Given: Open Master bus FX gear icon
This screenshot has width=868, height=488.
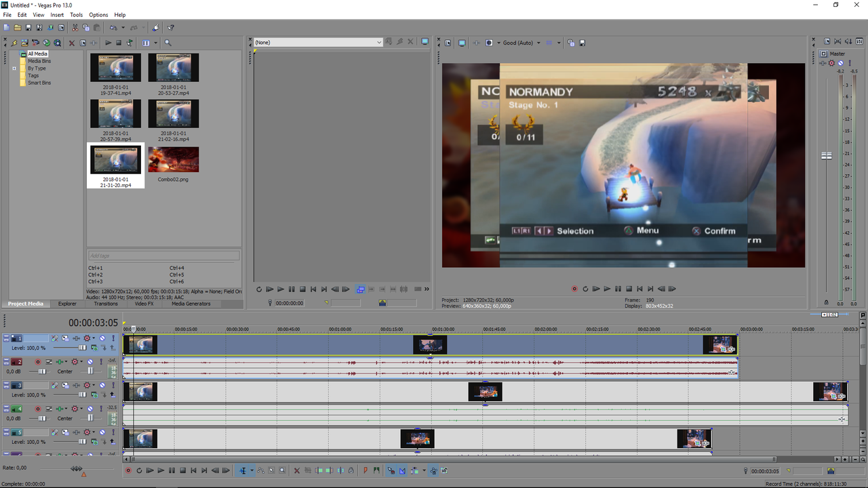Looking at the screenshot, I should 831,63.
